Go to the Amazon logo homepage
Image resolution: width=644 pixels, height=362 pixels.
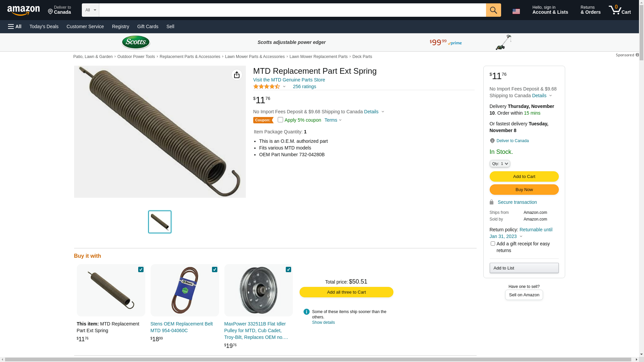pyautogui.click(x=23, y=11)
